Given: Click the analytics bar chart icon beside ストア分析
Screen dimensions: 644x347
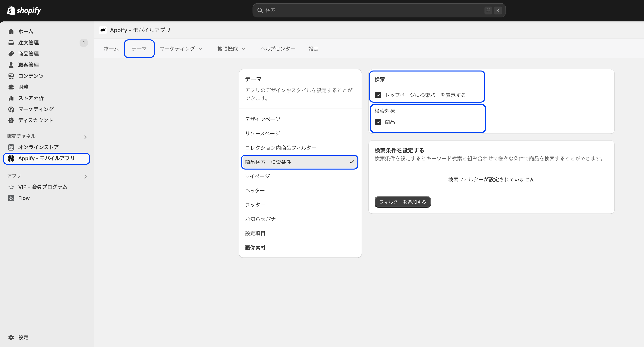Looking at the screenshot, I should click(x=11, y=98).
